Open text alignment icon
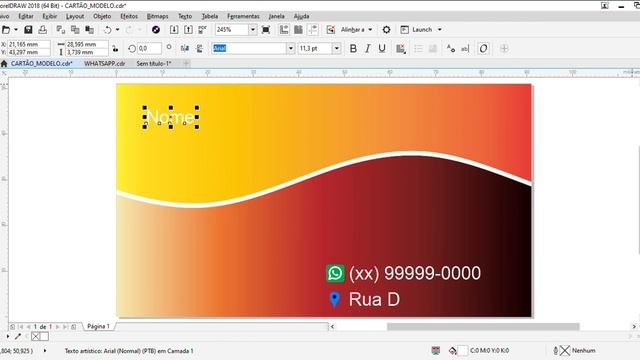Image resolution: width=640 pixels, height=360 pixels. tap(400, 49)
